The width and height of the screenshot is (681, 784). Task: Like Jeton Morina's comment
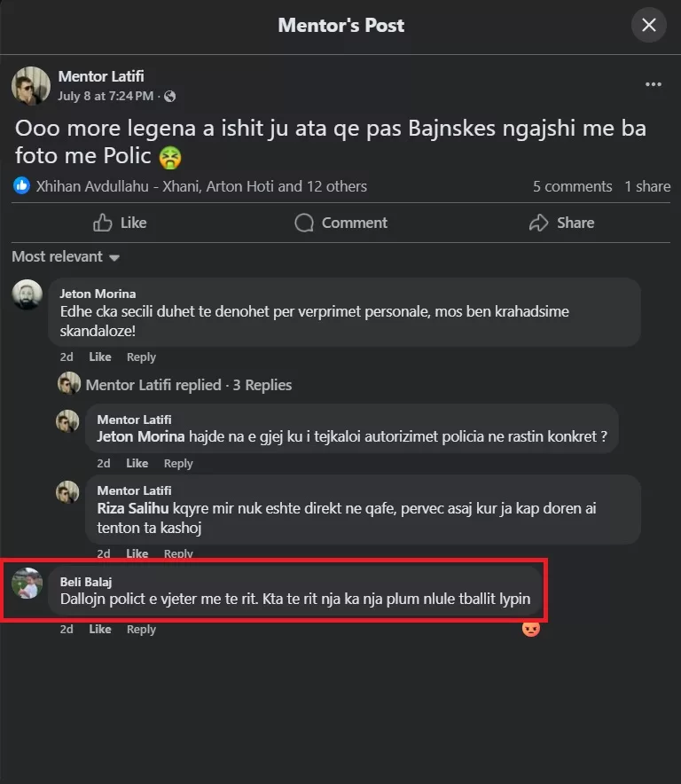(x=99, y=357)
